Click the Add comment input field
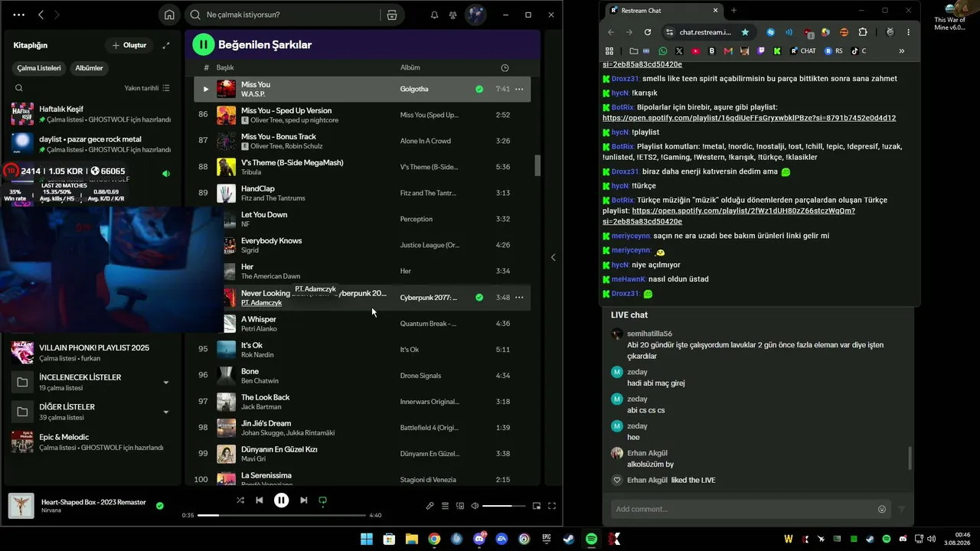This screenshot has width=980, height=551. [743, 509]
